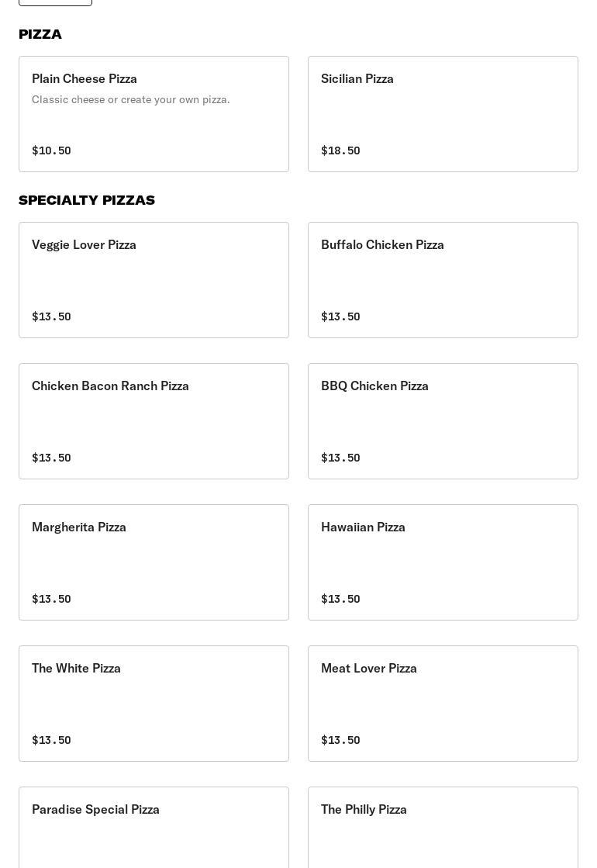Click the $10.50 Plain Cheese price
Screen dimensions: 597x868
pyautogui.click(x=51, y=150)
